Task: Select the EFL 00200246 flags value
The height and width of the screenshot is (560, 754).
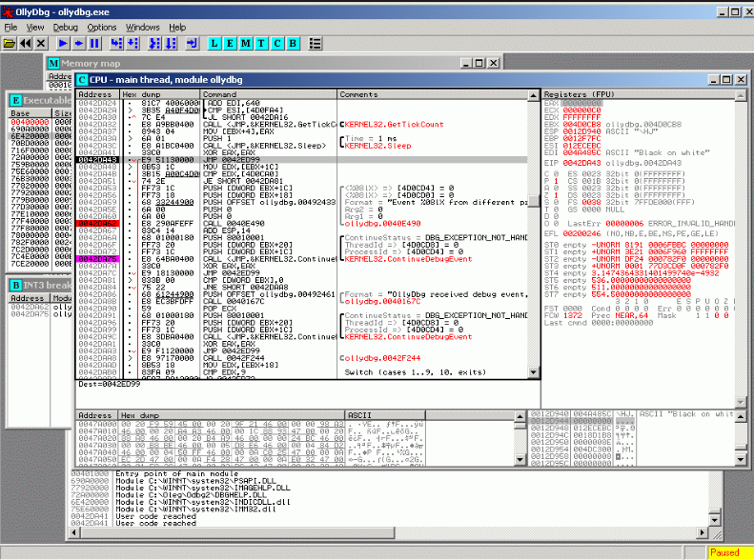Action: (x=581, y=234)
